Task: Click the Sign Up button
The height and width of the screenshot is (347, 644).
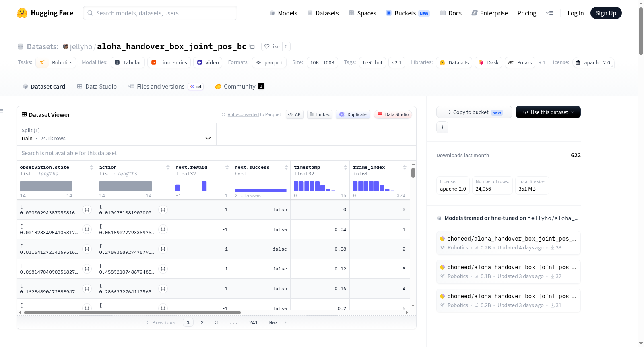Action: 606,13
